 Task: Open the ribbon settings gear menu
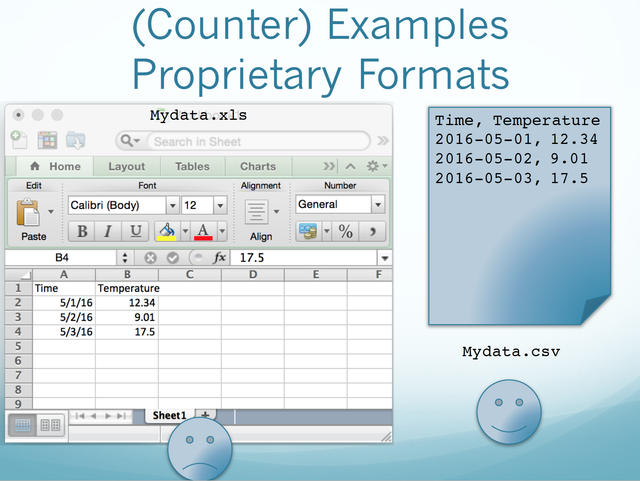pyautogui.click(x=376, y=166)
